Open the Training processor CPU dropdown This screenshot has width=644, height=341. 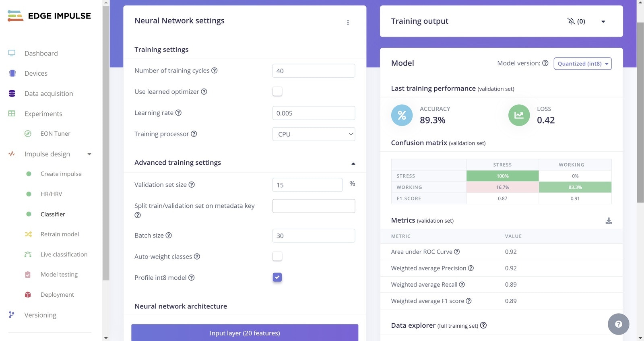(314, 134)
